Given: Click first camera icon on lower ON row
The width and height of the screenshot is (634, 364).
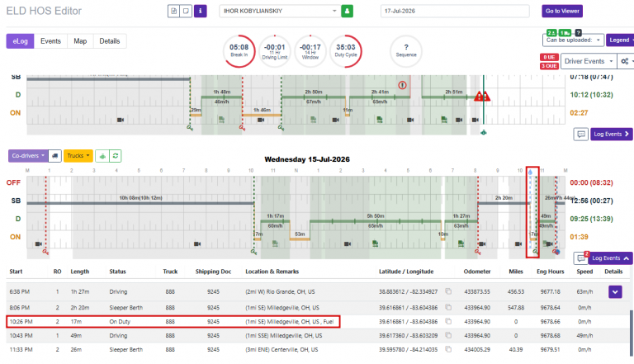Looking at the screenshot, I should (39, 243).
